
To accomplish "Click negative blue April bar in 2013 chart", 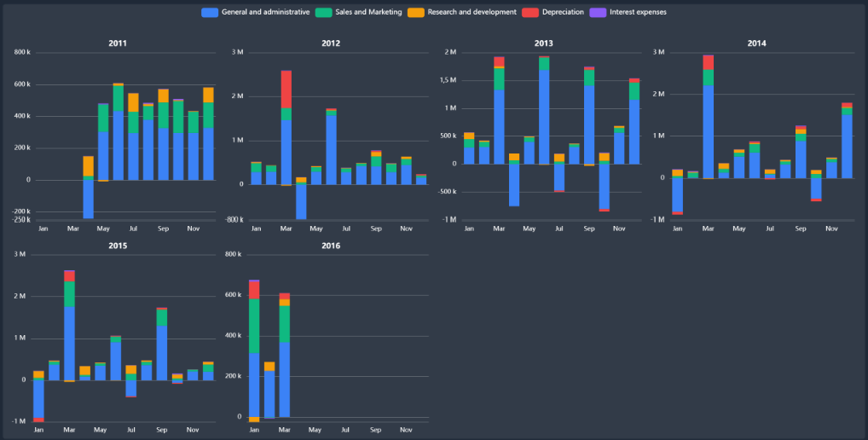I will [514, 185].
